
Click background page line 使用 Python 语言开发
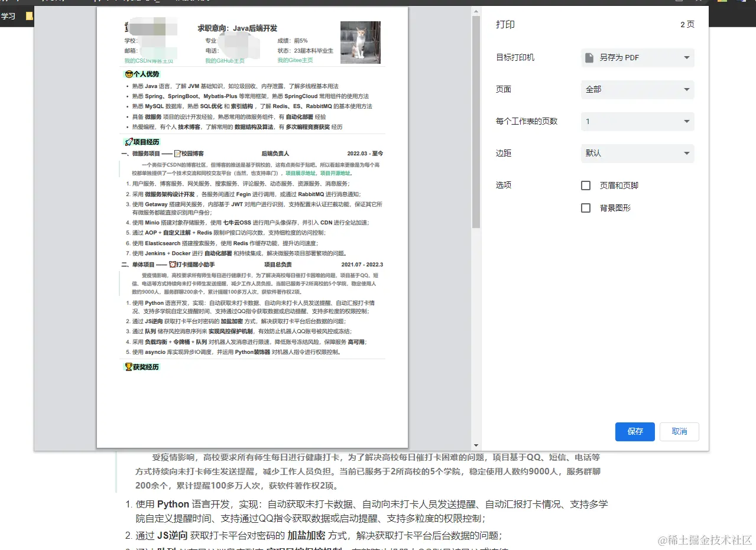(372, 511)
